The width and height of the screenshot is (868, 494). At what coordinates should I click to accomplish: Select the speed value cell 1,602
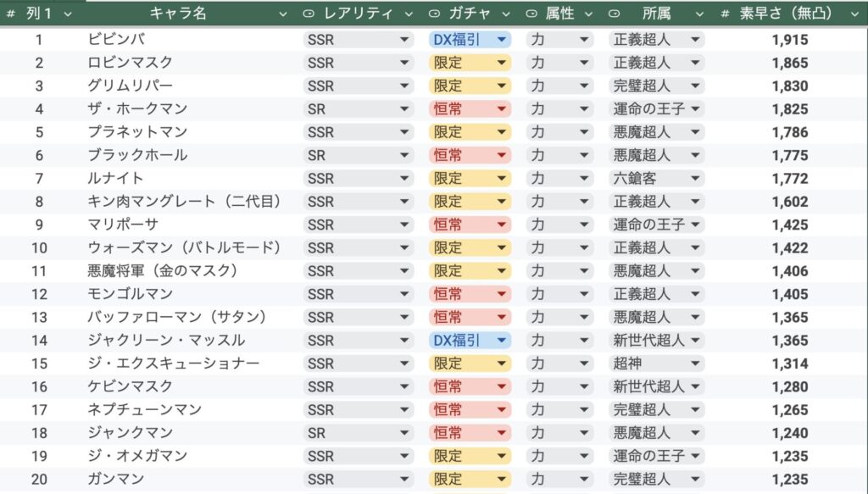pyautogui.click(x=789, y=202)
